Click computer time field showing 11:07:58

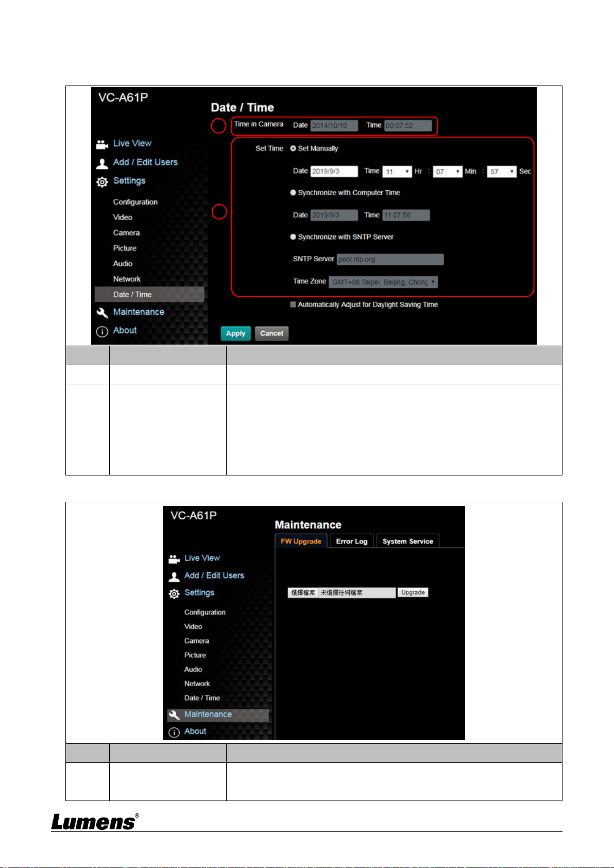406,215
